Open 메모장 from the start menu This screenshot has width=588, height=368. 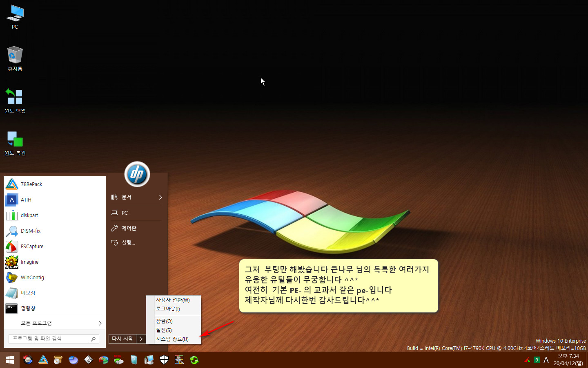coord(55,293)
